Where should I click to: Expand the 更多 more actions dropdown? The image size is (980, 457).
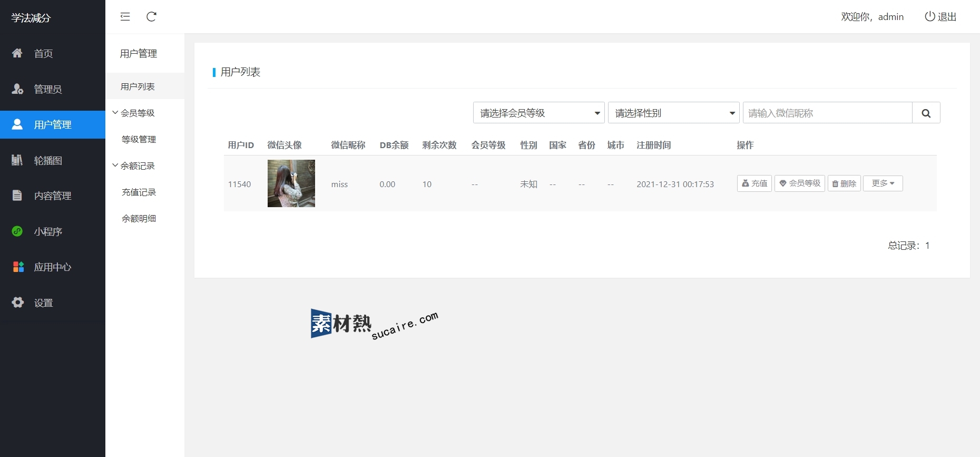(x=883, y=183)
